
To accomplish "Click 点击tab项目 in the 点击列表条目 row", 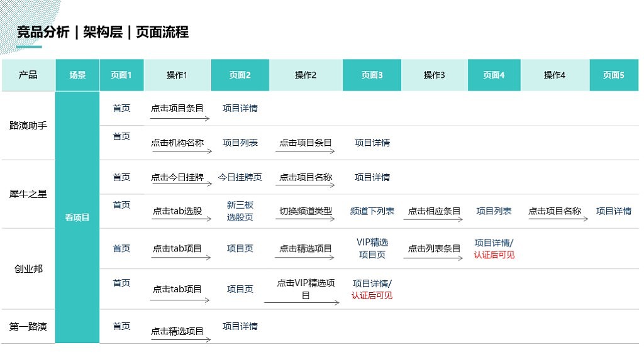I will tap(177, 249).
